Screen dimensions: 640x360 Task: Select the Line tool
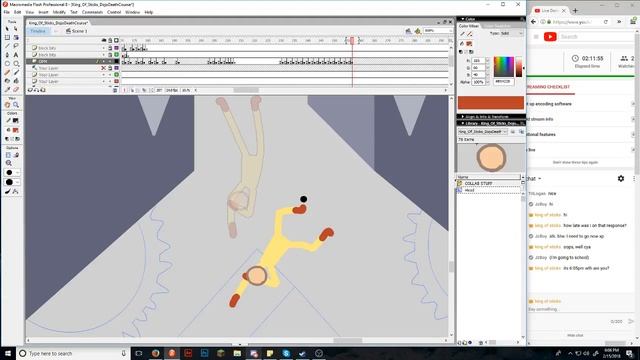point(7,46)
